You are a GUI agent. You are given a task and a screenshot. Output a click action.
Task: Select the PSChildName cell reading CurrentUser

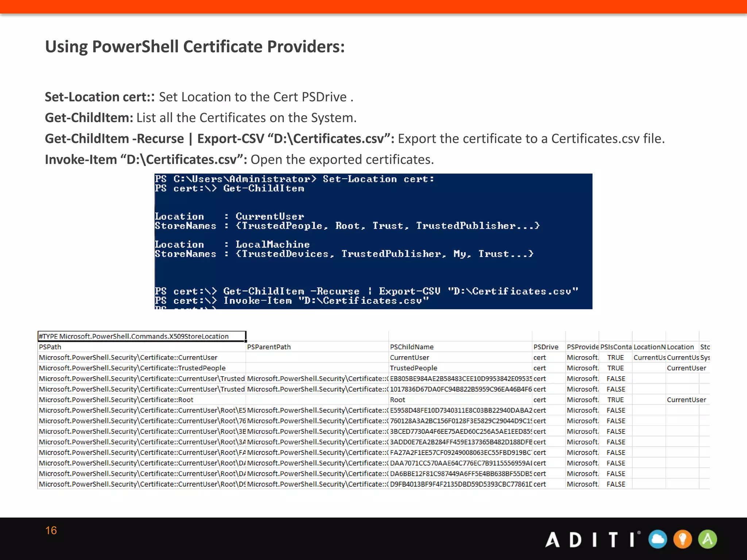click(x=460, y=357)
